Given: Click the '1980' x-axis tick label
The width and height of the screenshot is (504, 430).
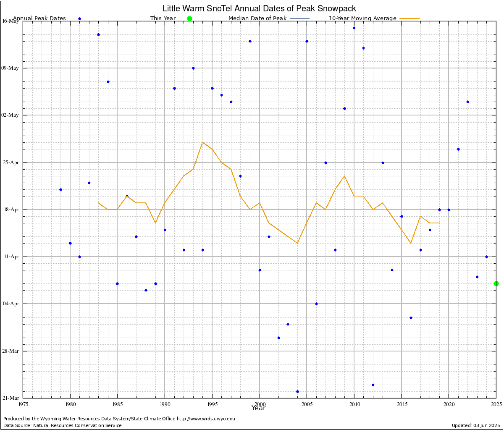Looking at the screenshot, I should click(x=70, y=404).
